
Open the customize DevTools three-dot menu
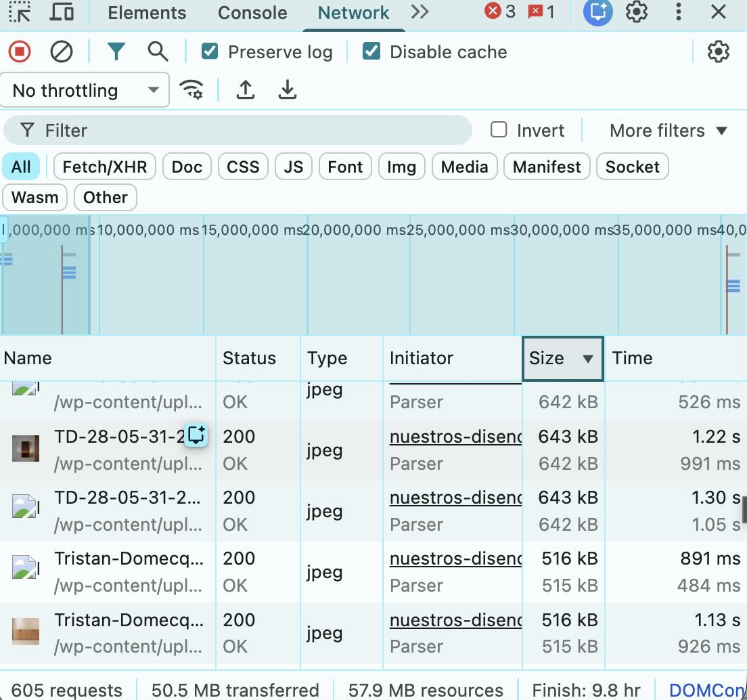click(x=679, y=12)
